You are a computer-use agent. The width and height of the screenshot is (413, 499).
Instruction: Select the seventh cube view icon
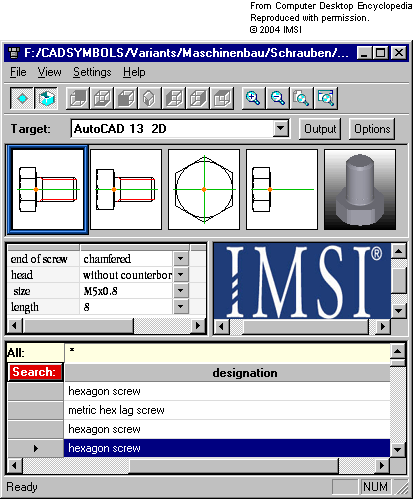(x=222, y=98)
